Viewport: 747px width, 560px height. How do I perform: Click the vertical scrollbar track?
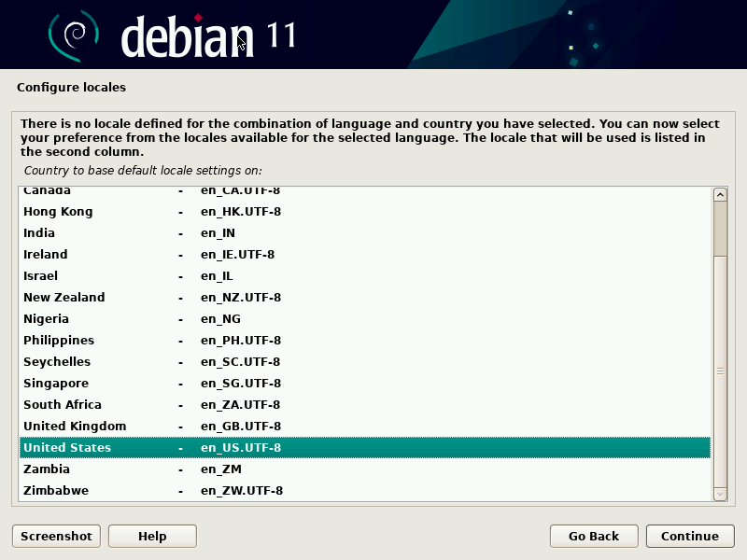point(720,373)
